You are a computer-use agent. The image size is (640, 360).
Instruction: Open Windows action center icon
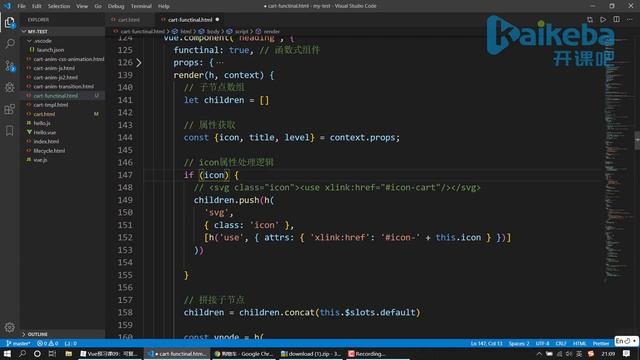pyautogui.click(x=626, y=354)
